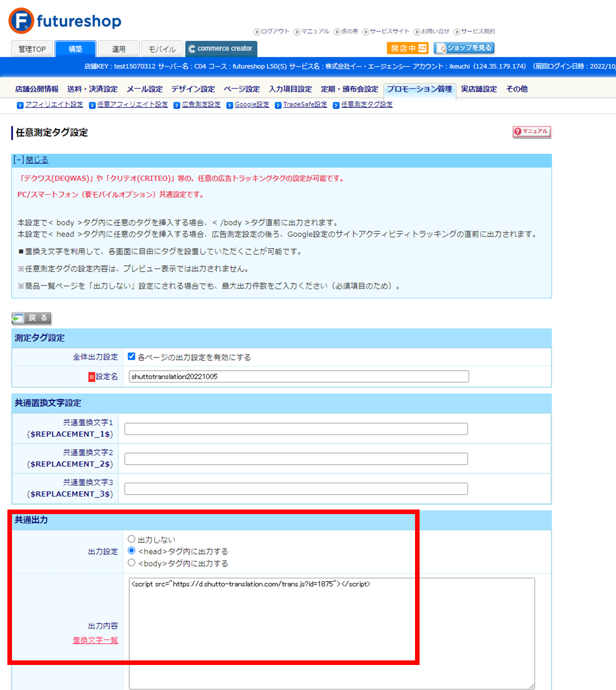Click the 出力内容 script textarea

tap(332, 633)
